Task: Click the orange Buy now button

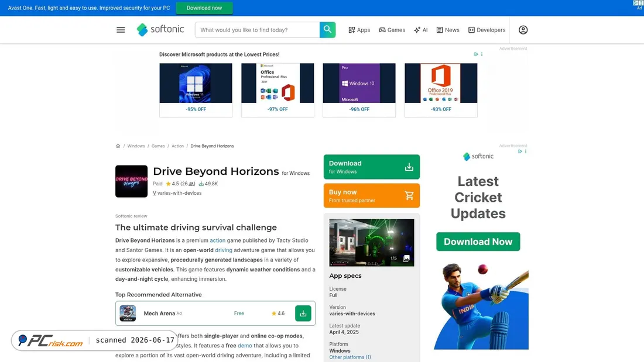Action: [x=372, y=196]
